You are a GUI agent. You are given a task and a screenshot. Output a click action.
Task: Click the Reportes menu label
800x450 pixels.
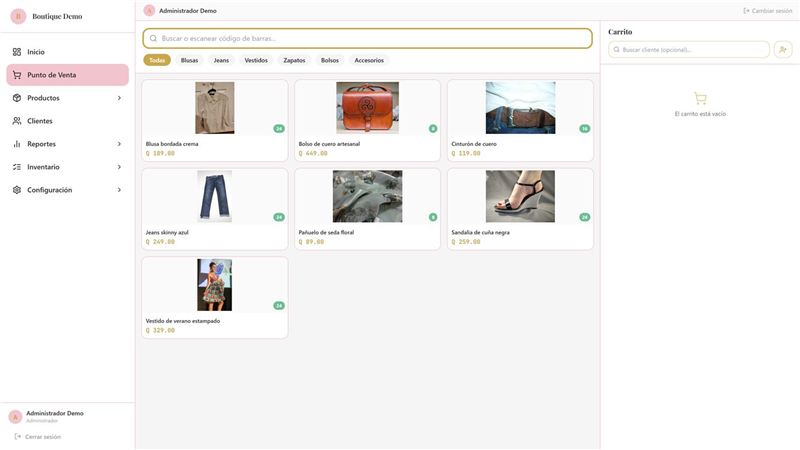coord(41,144)
